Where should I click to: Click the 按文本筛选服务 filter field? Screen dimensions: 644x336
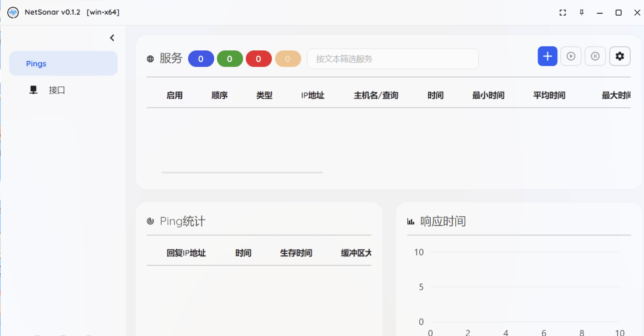point(392,59)
